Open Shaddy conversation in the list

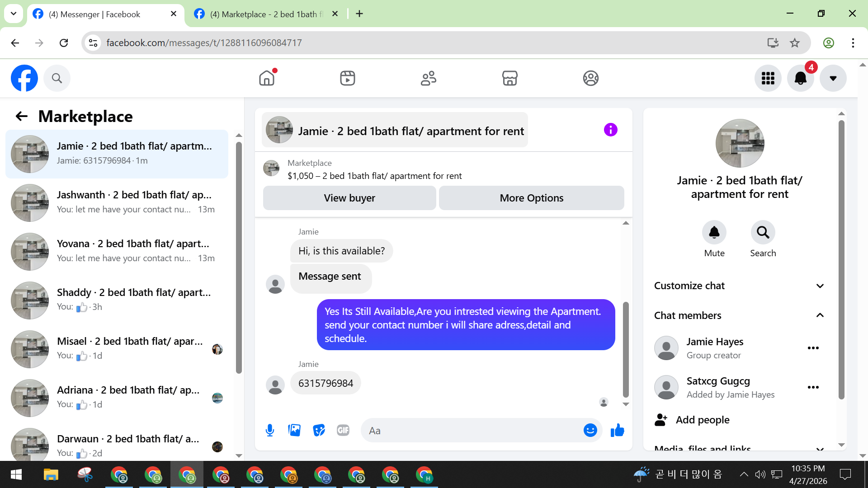point(117,300)
